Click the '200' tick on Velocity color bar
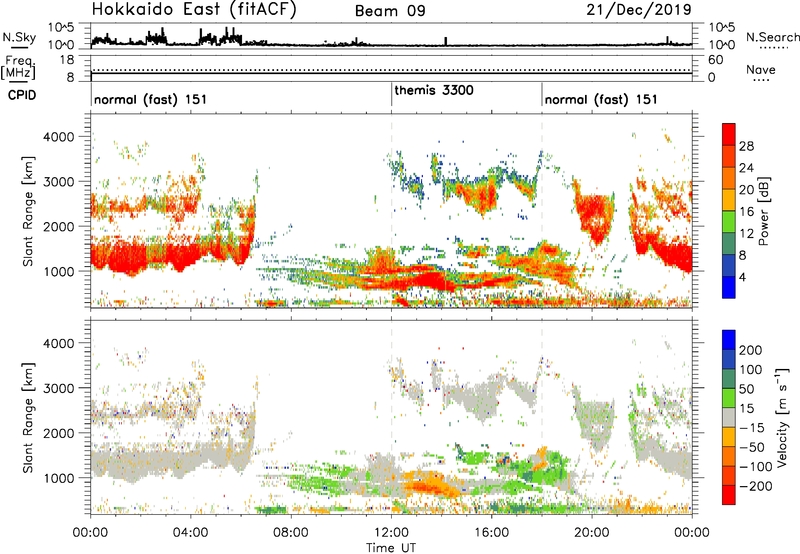This screenshot has width=800, height=554. click(750, 350)
